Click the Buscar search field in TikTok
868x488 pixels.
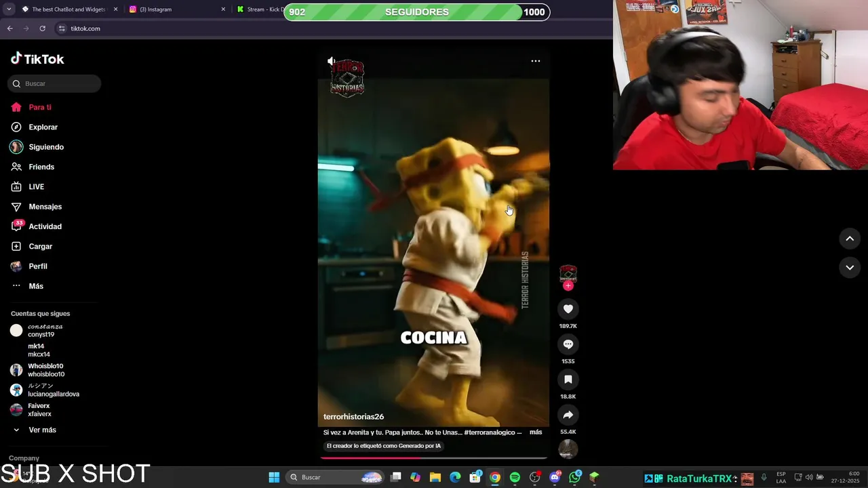tap(54, 83)
